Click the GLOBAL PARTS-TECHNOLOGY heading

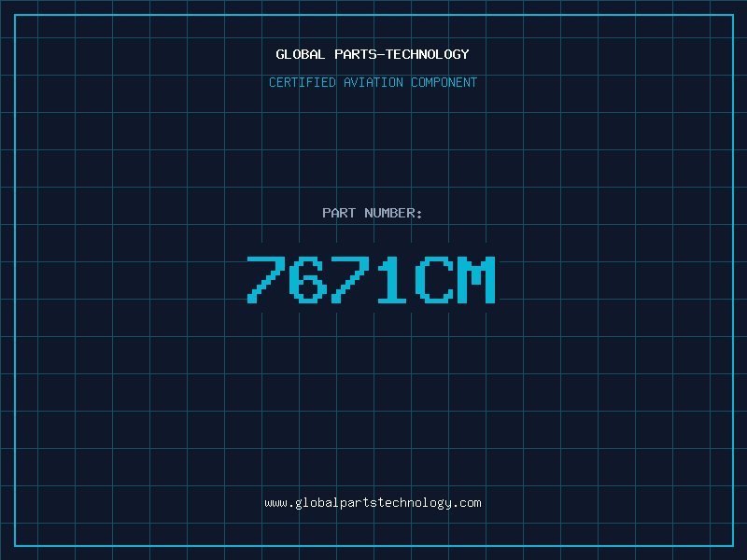point(373,54)
